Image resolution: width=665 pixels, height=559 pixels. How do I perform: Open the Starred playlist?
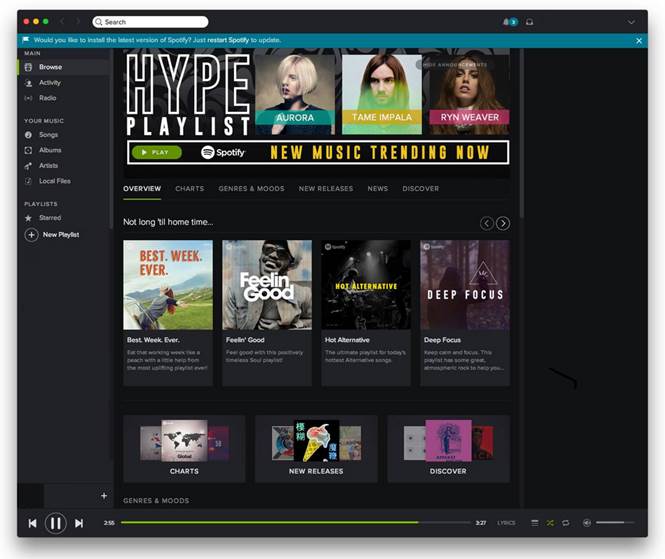[50, 218]
